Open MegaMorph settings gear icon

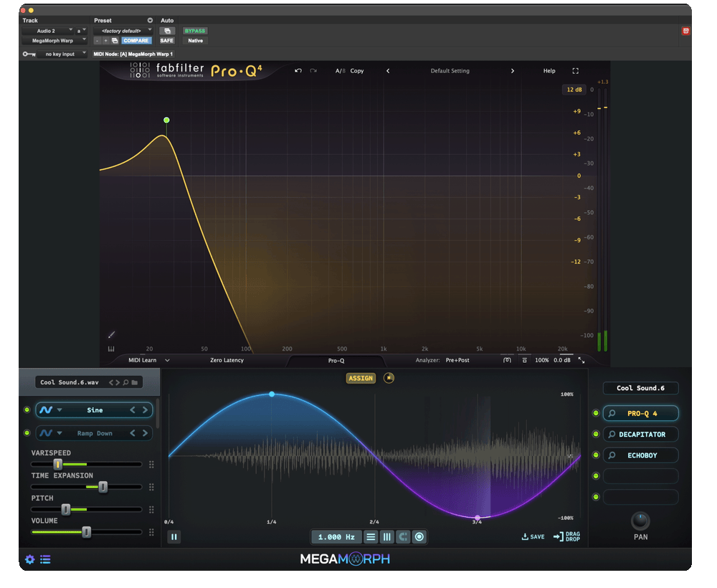pos(29,559)
